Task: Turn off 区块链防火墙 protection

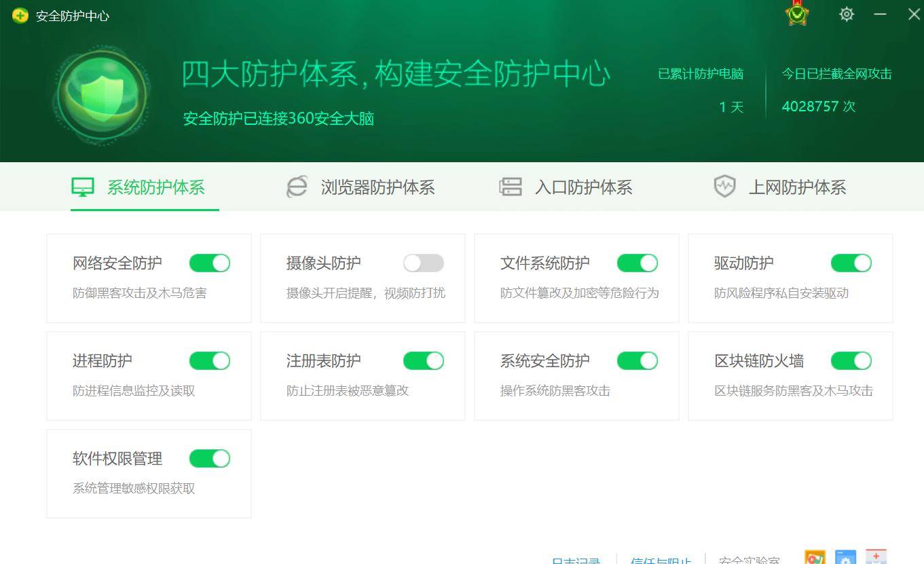Action: click(x=851, y=360)
